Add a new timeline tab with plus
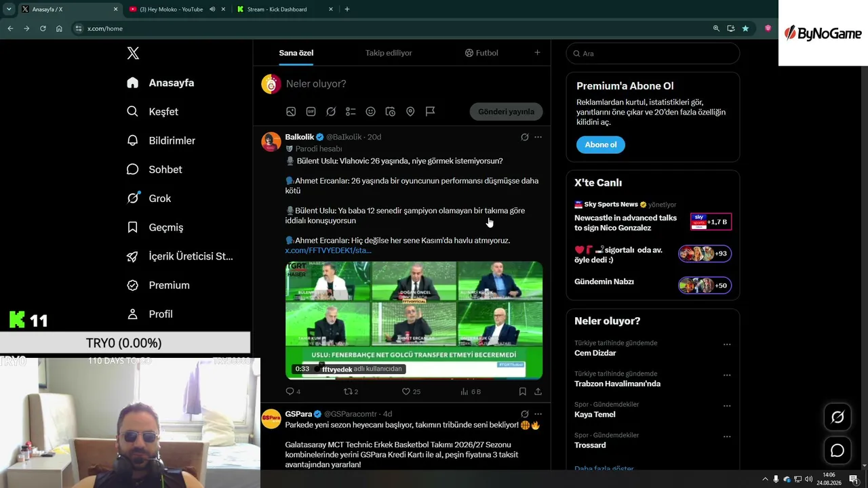This screenshot has height=488, width=868. [537, 53]
